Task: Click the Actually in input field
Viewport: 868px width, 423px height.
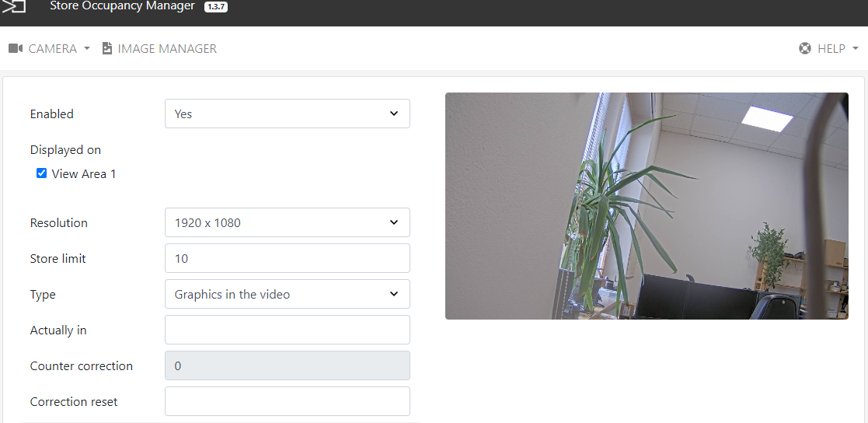Action: pyautogui.click(x=288, y=330)
